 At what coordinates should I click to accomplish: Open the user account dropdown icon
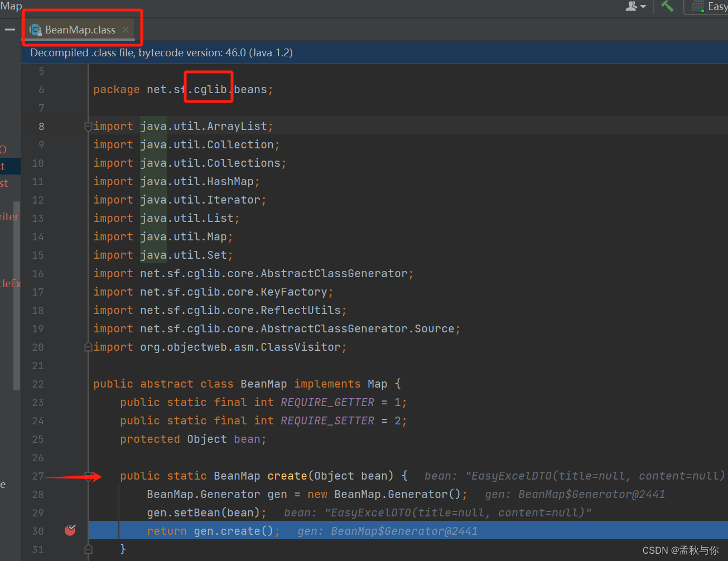point(635,7)
